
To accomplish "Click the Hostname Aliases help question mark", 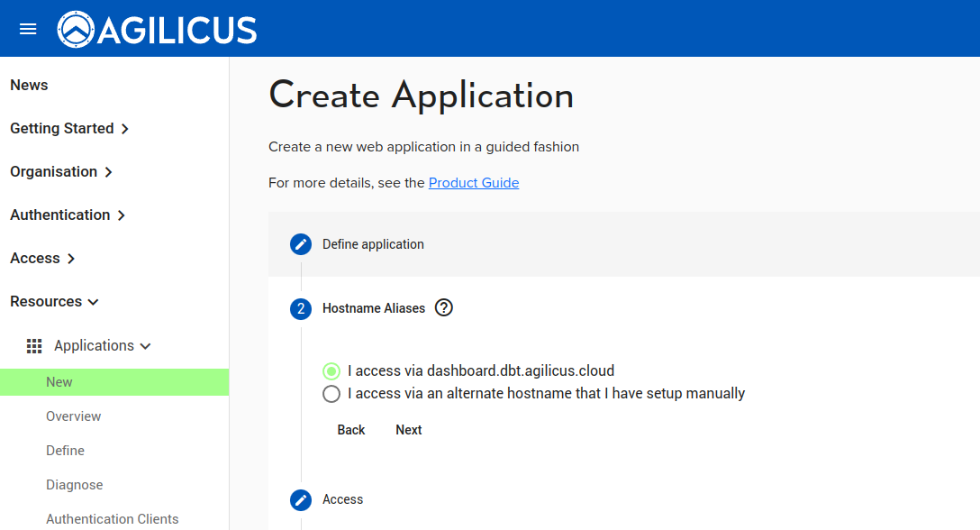I will pyautogui.click(x=443, y=308).
